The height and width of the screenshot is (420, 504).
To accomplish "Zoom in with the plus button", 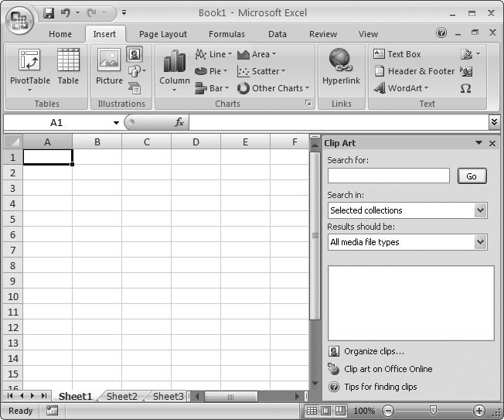I will click(479, 411).
